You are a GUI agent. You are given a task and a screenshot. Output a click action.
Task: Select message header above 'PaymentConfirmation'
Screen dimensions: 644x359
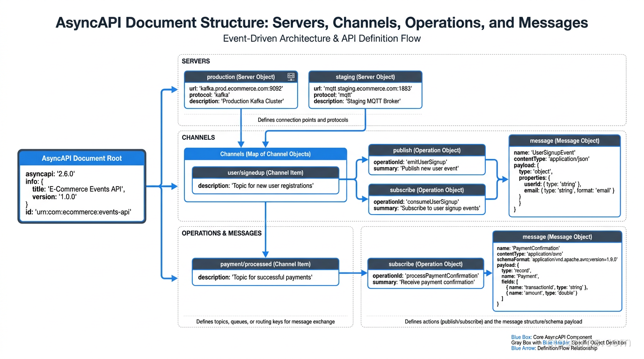click(x=557, y=237)
